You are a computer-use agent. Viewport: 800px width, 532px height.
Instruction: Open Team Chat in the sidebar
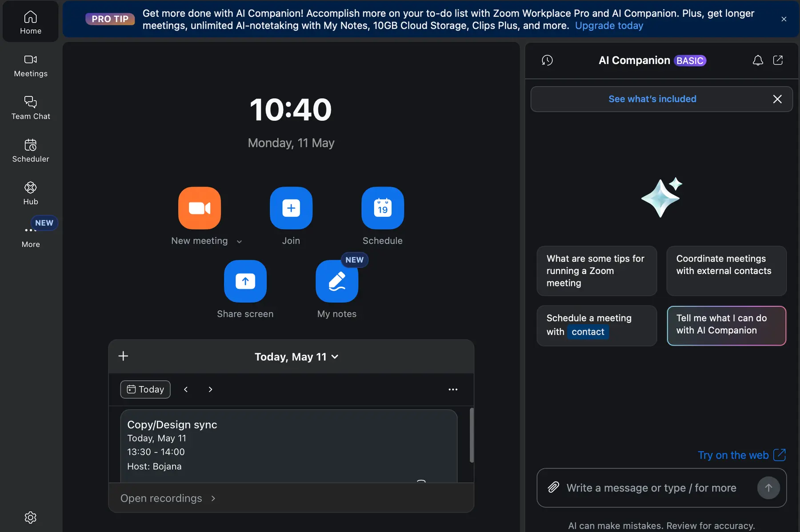(x=31, y=108)
